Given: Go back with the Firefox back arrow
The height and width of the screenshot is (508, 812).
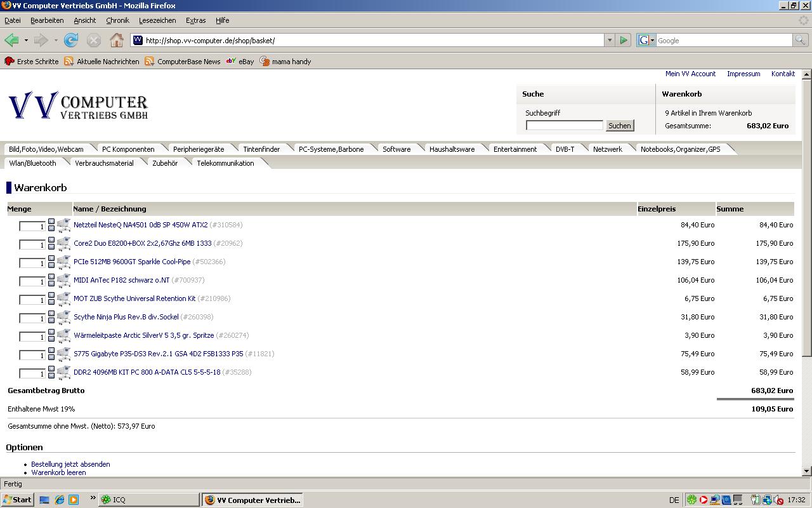Looking at the screenshot, I should click(x=11, y=41).
